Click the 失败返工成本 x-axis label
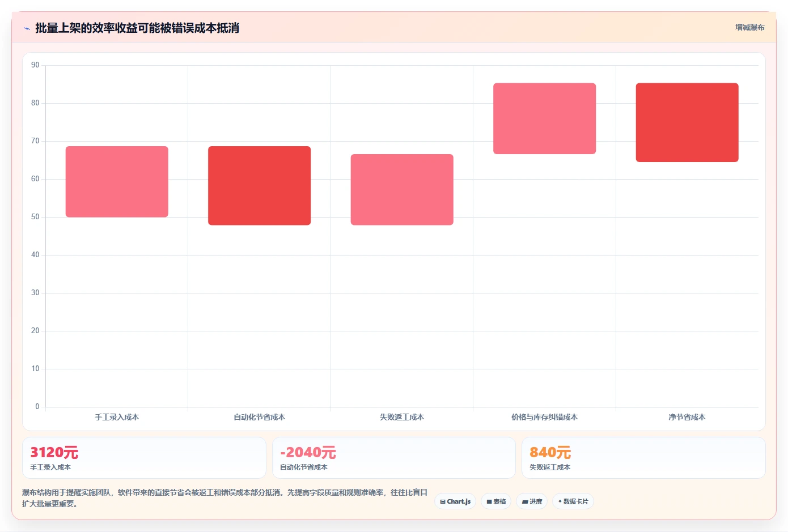The height and width of the screenshot is (532, 788). [x=402, y=417]
